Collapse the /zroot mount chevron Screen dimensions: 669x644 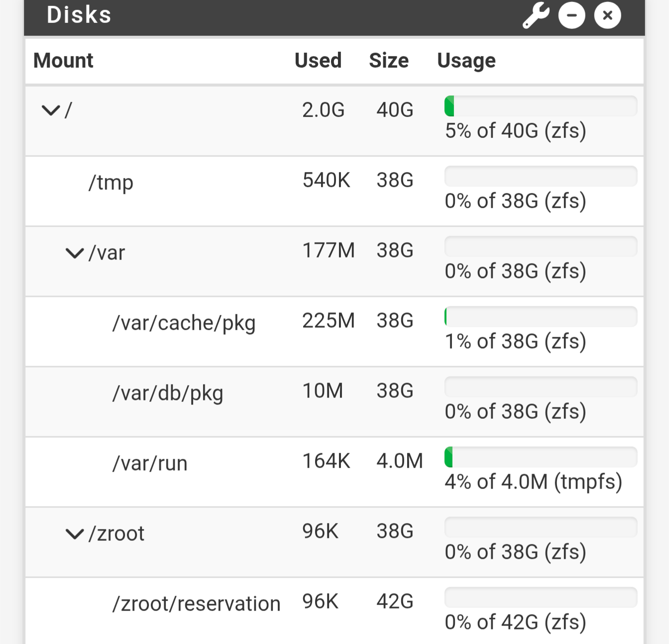coord(75,534)
